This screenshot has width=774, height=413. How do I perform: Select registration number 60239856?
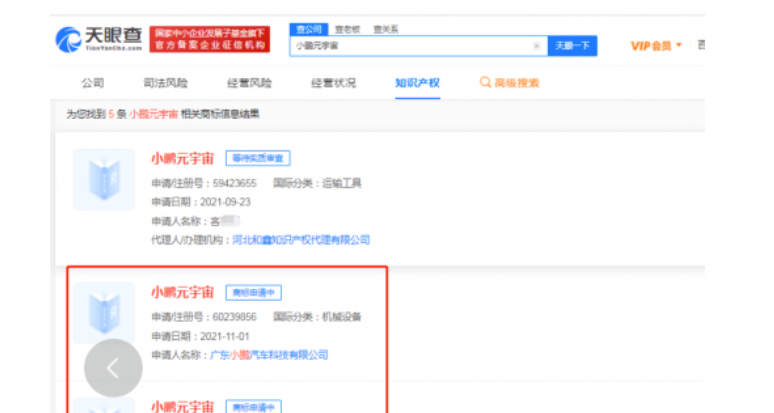point(234,317)
